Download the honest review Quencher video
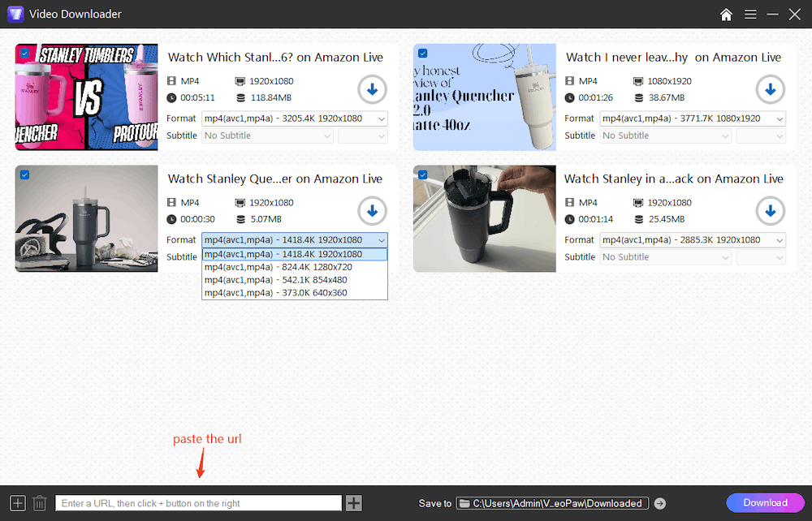 click(770, 89)
